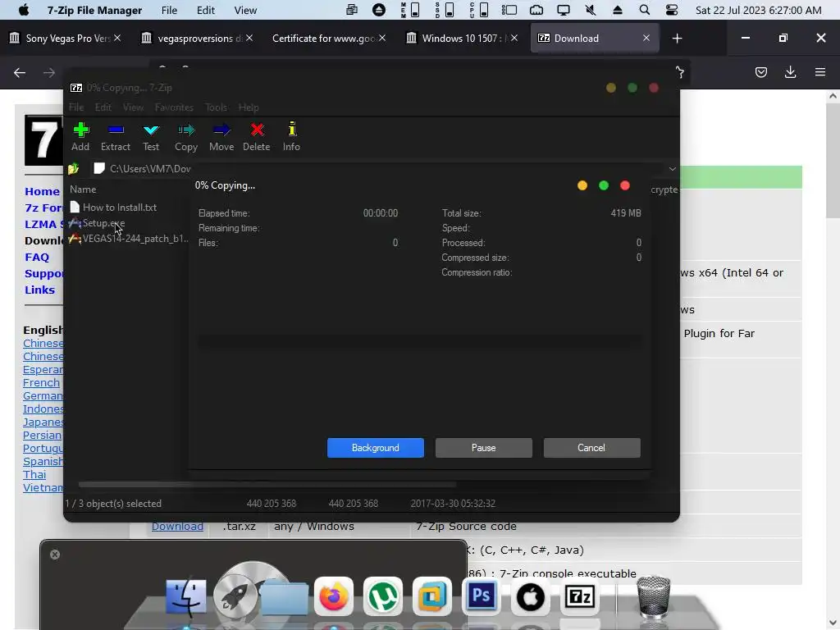Image resolution: width=840 pixels, height=630 pixels.
Task: Open Finder from the dock
Action: [186, 596]
